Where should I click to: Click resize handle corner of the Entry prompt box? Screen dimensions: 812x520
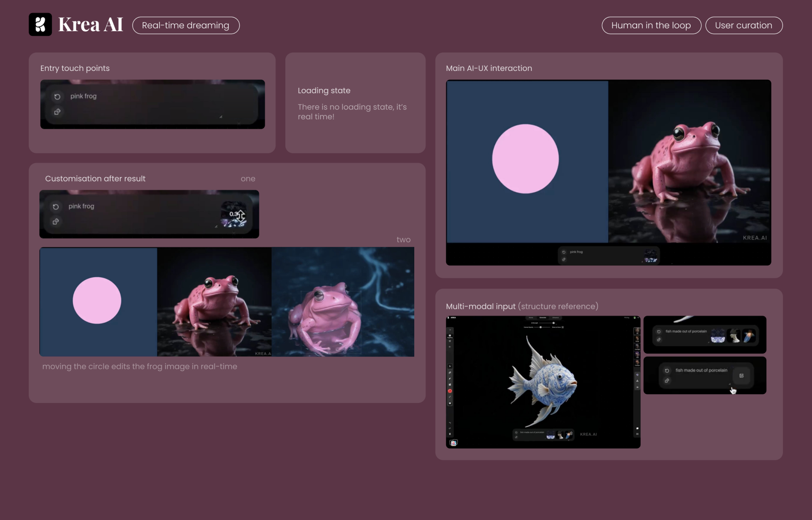pos(221,117)
